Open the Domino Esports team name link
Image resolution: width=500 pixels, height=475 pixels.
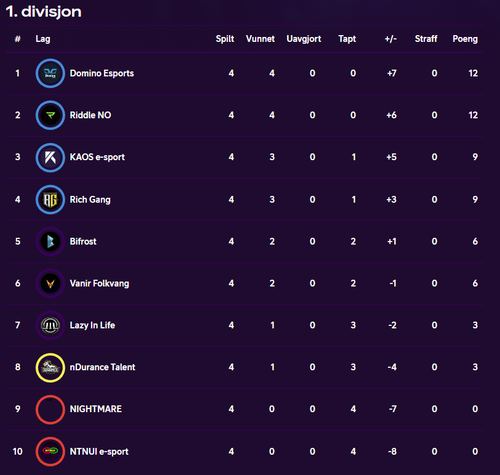(102, 73)
